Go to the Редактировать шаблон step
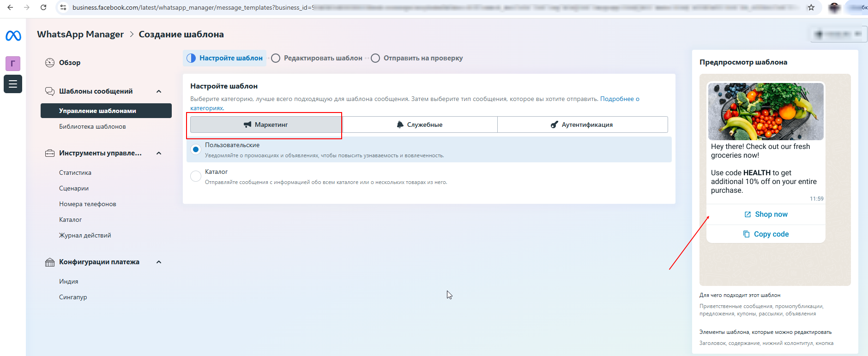This screenshot has height=356, width=868. (317, 58)
